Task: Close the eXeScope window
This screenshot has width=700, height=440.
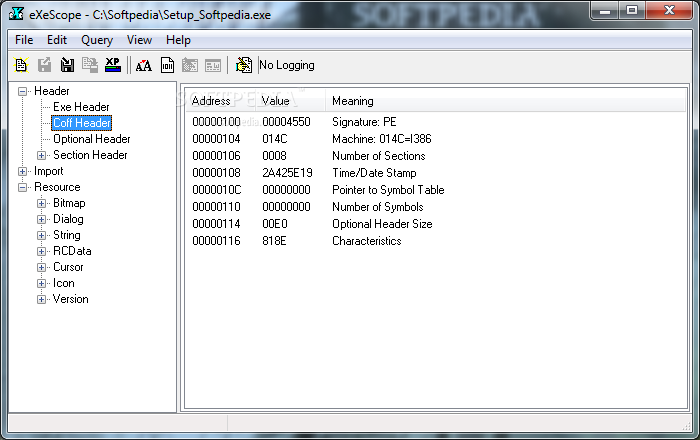Action: pyautogui.click(x=669, y=10)
